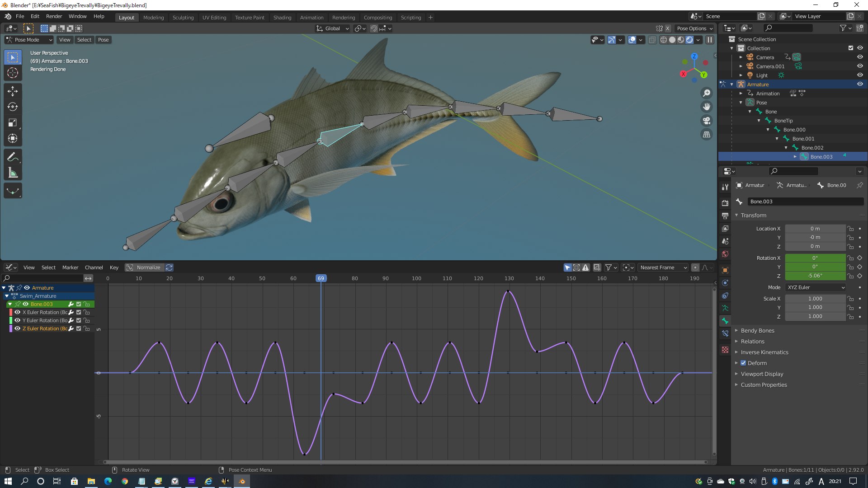The image size is (868, 488).
Task: Toggle the Normalize option
Action: point(145,267)
